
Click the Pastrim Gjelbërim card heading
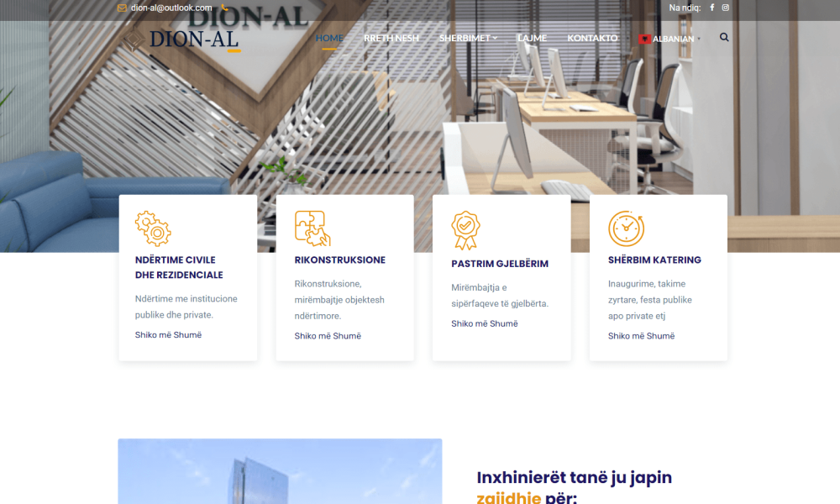click(500, 264)
